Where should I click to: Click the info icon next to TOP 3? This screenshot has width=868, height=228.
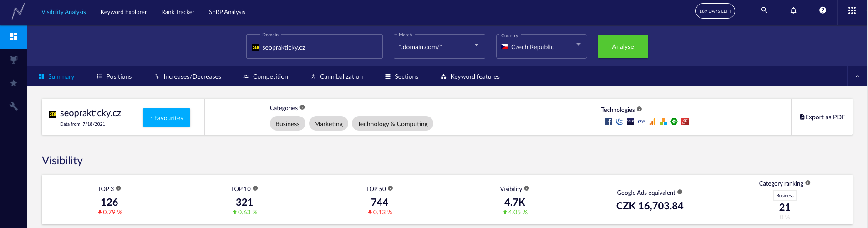[118, 188]
